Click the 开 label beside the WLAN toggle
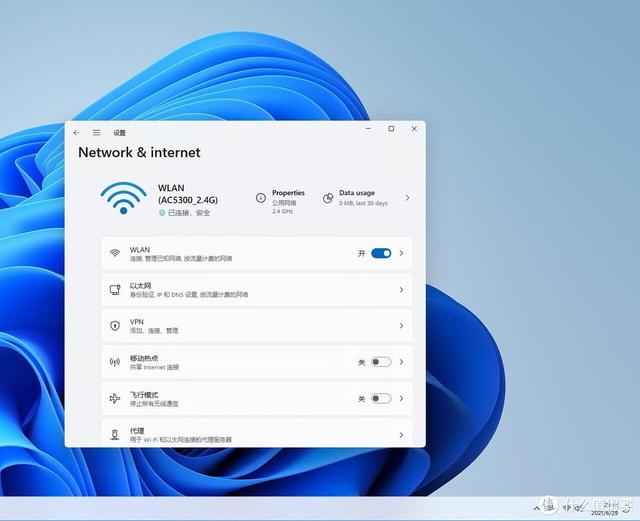Image resolution: width=640 pixels, height=521 pixels. coord(361,253)
